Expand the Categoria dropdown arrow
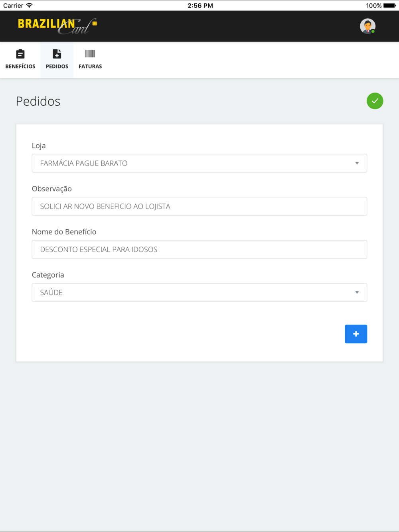 click(x=357, y=292)
